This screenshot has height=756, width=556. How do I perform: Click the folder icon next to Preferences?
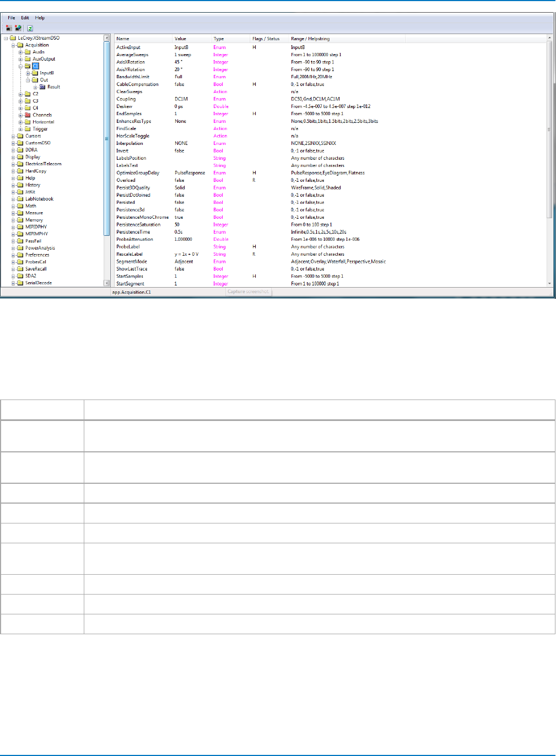point(20,255)
